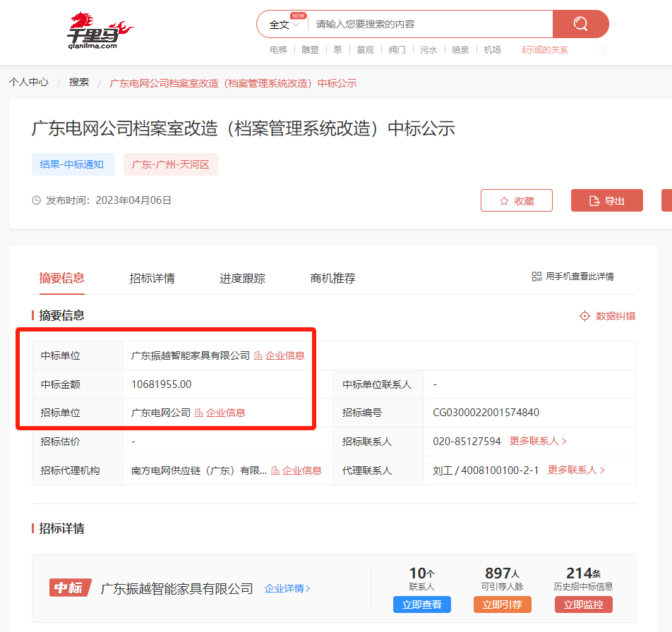Viewport: 672px width, 632px height.
Task: Click the orange 立即引荐 button
Action: pyautogui.click(x=503, y=604)
